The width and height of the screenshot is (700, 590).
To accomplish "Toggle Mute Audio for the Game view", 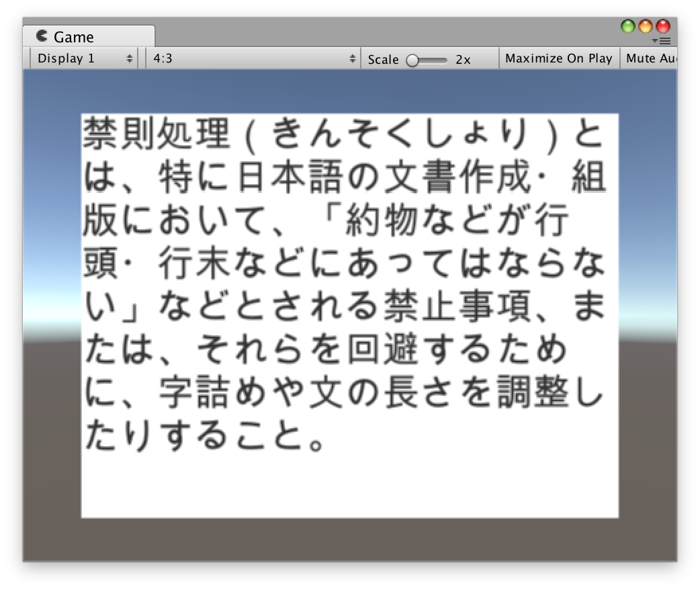I will point(655,58).
